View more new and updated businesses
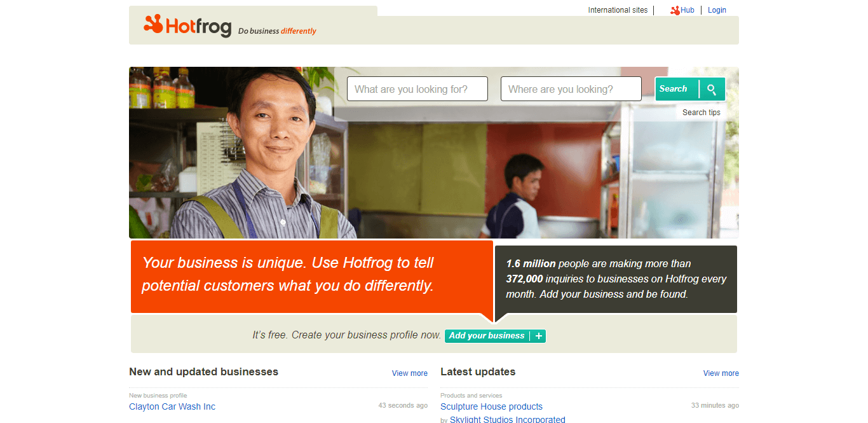 410,373
